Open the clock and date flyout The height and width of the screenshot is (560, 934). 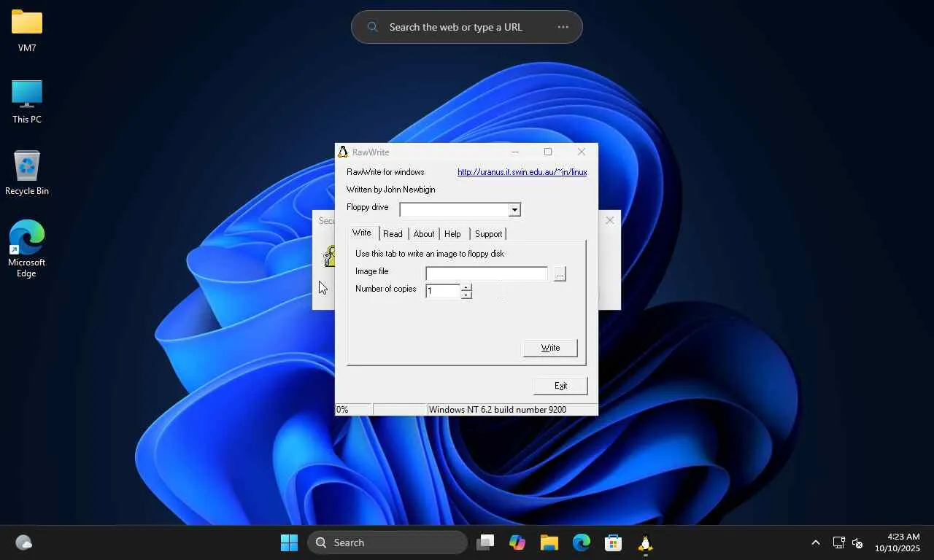pyautogui.click(x=898, y=542)
